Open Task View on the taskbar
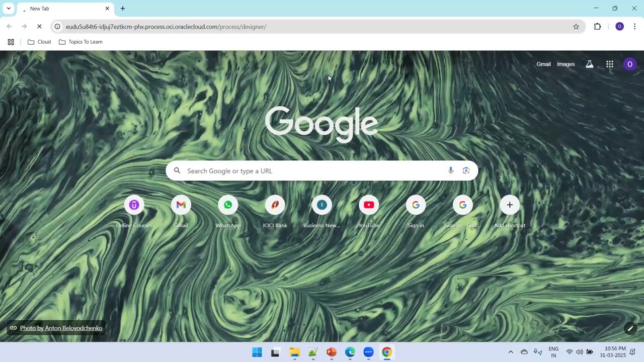This screenshot has height=362, width=644. pos(275,352)
